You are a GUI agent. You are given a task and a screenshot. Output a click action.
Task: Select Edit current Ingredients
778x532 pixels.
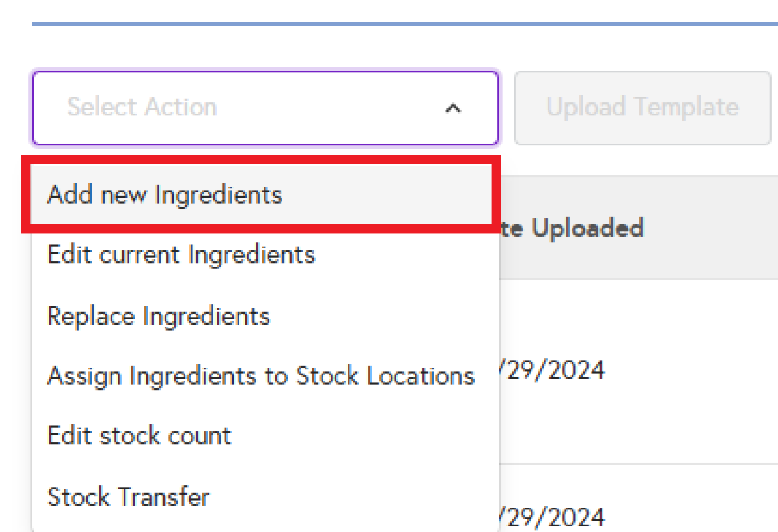pos(181,255)
